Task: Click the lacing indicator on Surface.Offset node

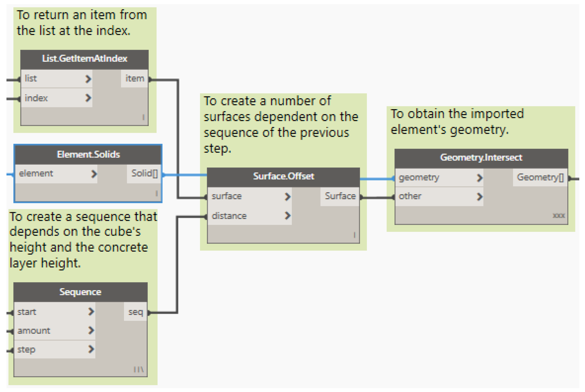Action: click(x=354, y=235)
